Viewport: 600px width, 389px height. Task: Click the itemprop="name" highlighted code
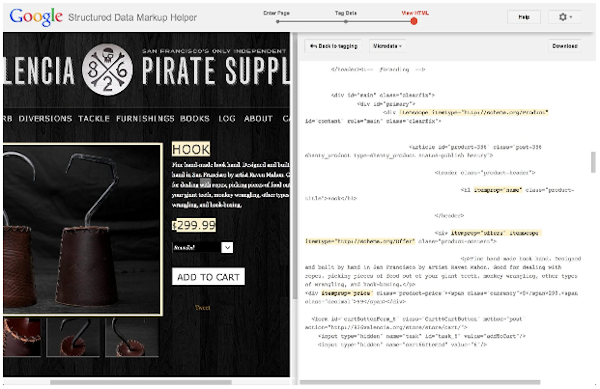pyautogui.click(x=498, y=190)
